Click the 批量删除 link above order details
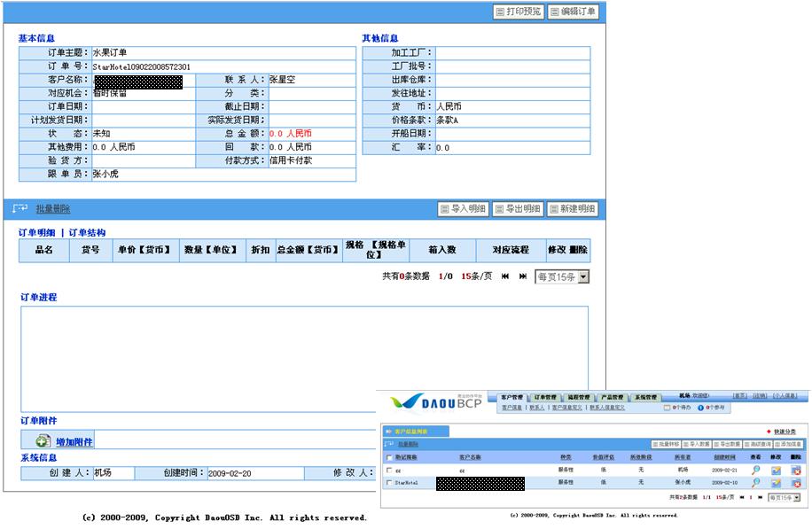 click(53, 209)
